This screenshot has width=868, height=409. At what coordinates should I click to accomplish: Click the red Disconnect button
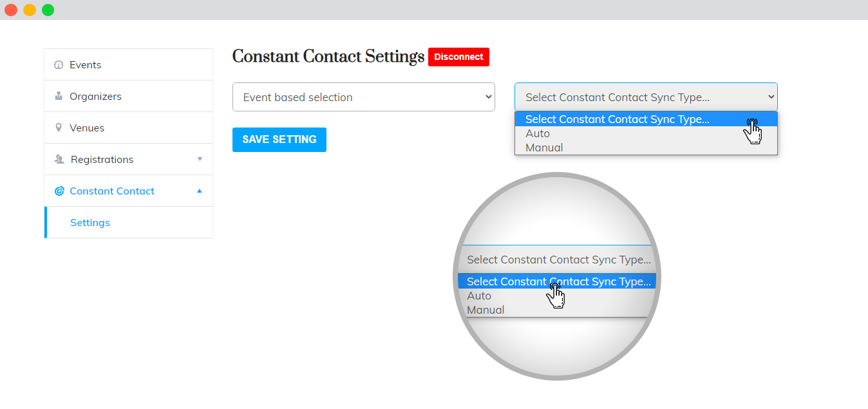[x=458, y=57]
